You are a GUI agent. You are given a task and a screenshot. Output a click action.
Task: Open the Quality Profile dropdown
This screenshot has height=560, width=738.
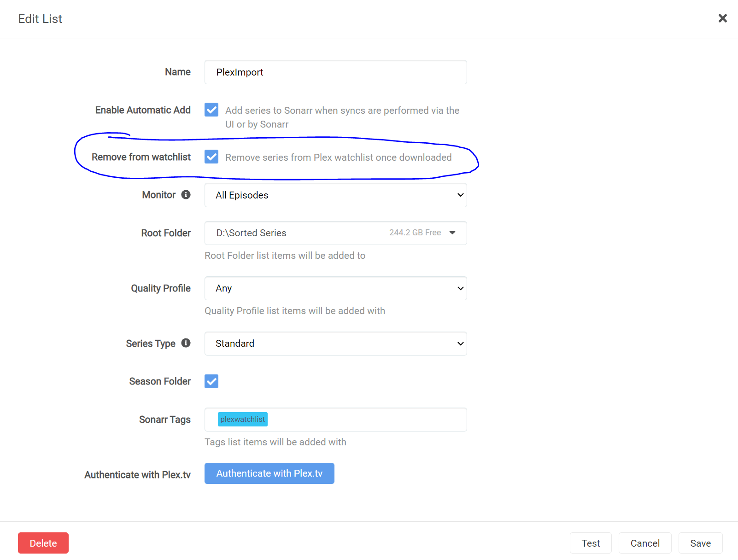[335, 288]
